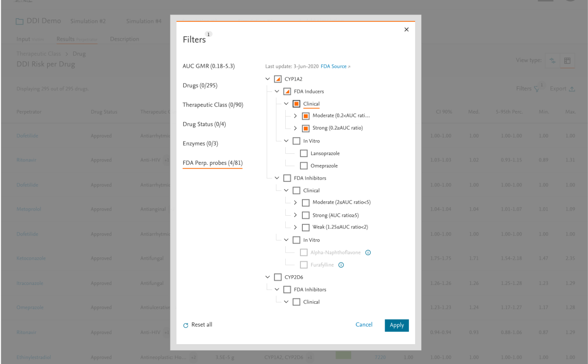
Task: Click the Export upload icon
Action: tap(572, 89)
